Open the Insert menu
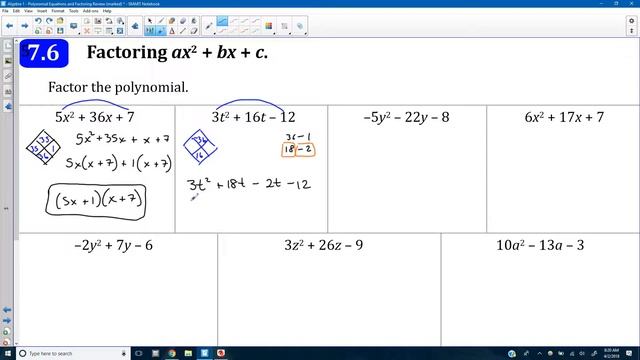 [x=42, y=11]
